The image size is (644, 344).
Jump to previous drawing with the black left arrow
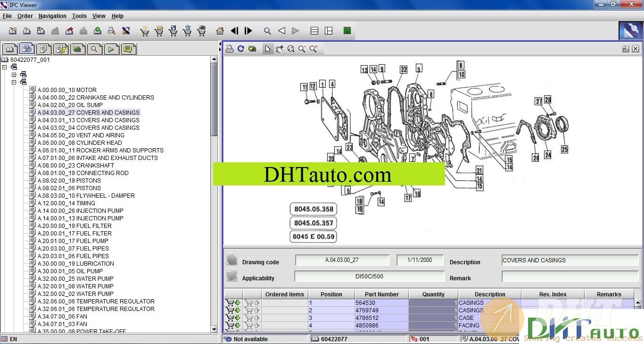(x=234, y=31)
